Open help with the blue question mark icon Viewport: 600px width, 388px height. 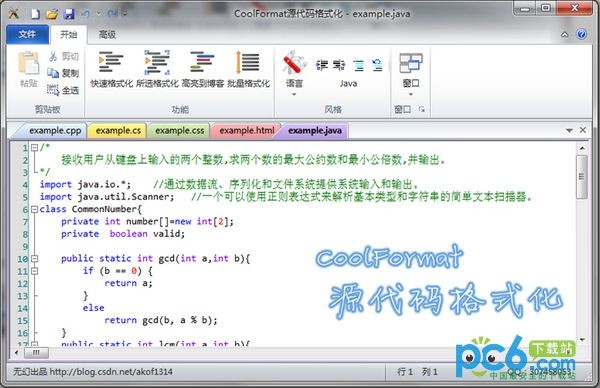(582, 34)
